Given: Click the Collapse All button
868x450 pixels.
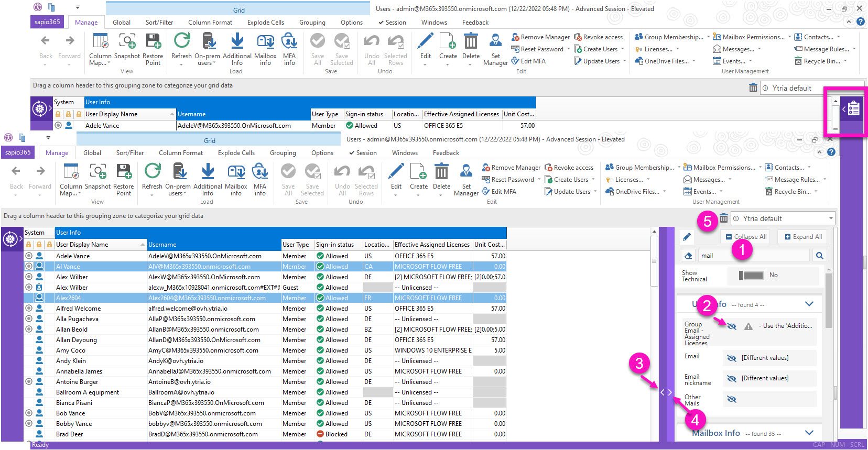Looking at the screenshot, I should (x=746, y=237).
